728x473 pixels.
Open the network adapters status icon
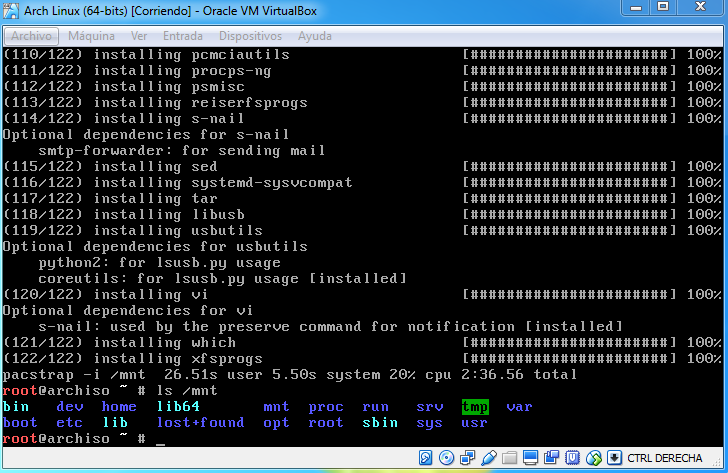(x=466, y=459)
